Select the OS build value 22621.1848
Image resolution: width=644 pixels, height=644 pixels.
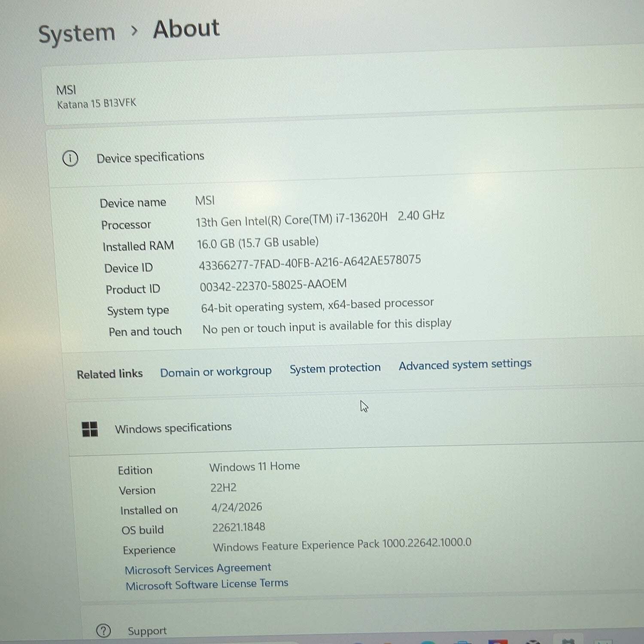pos(239,527)
